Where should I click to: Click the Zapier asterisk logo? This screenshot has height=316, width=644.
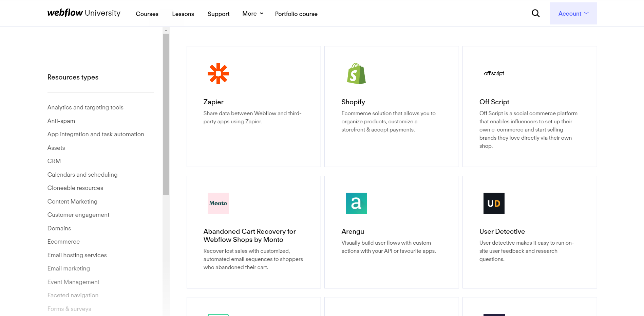click(218, 73)
